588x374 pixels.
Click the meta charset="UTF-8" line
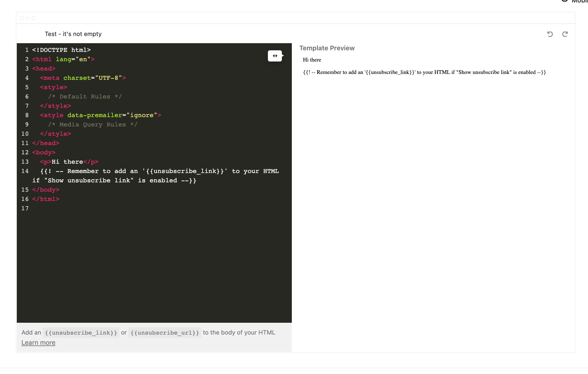[83, 78]
